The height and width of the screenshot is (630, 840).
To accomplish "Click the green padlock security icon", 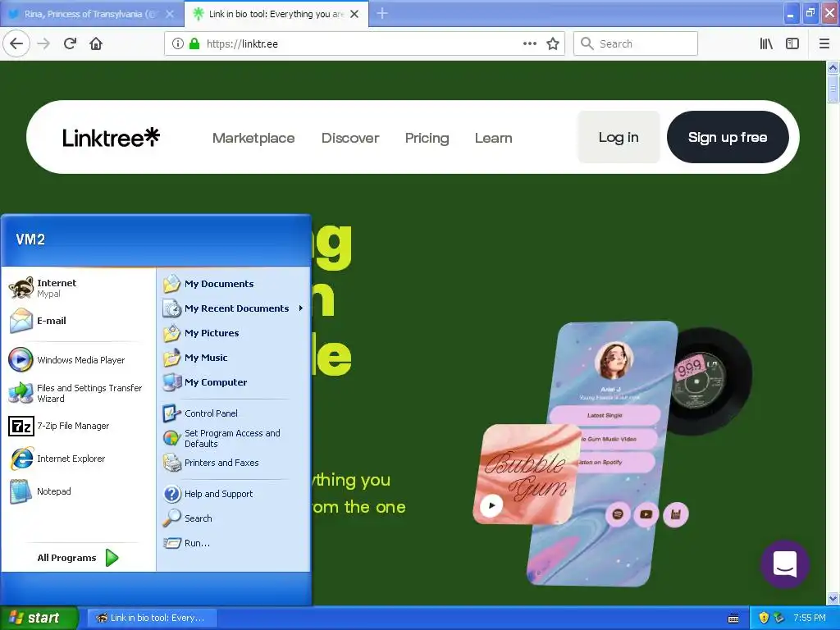I will [194, 43].
